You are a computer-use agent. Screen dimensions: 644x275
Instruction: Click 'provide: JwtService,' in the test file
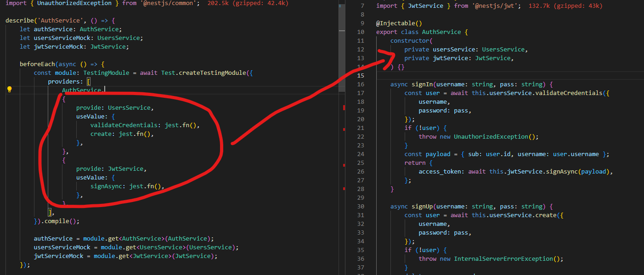[x=112, y=169]
